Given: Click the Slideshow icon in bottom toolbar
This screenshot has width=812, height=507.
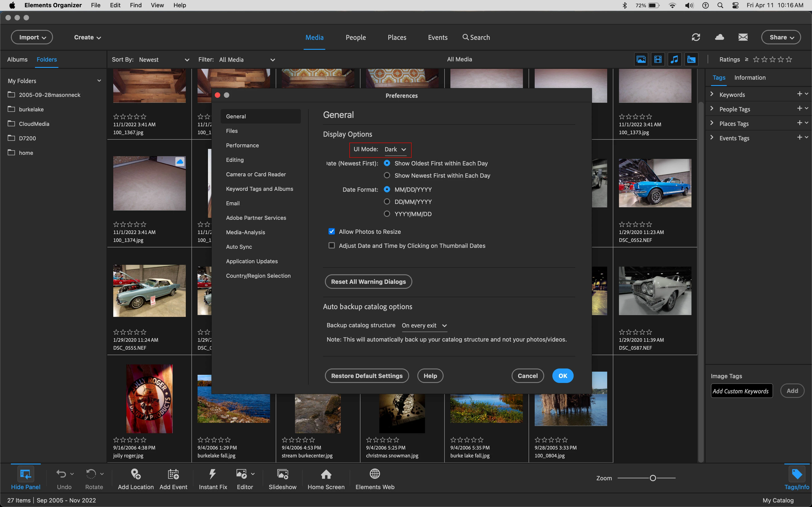Looking at the screenshot, I should click(283, 474).
